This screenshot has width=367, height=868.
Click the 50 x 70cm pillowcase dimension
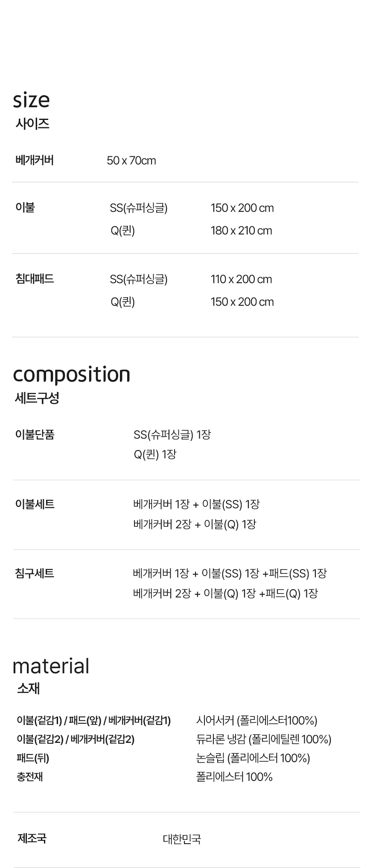[x=131, y=161]
